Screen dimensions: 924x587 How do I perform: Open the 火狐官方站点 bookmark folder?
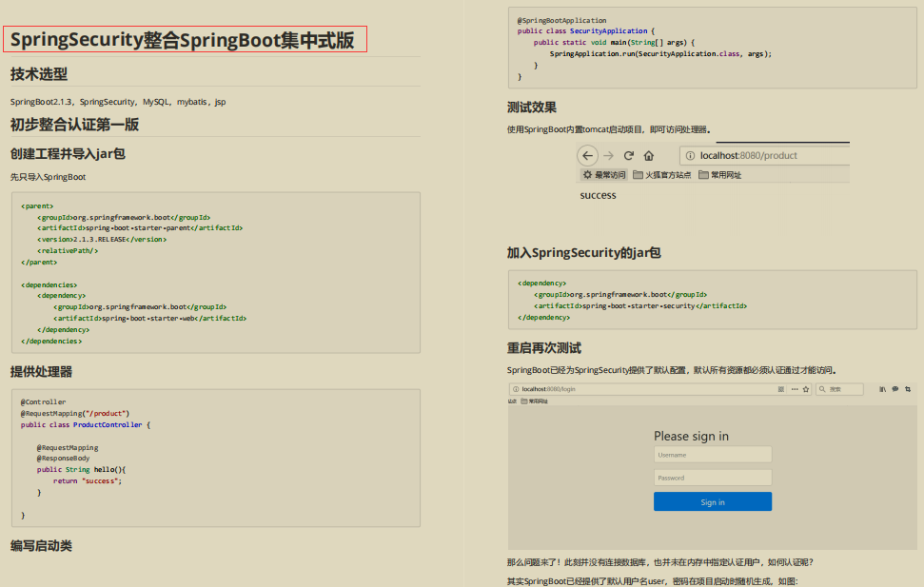pos(661,175)
